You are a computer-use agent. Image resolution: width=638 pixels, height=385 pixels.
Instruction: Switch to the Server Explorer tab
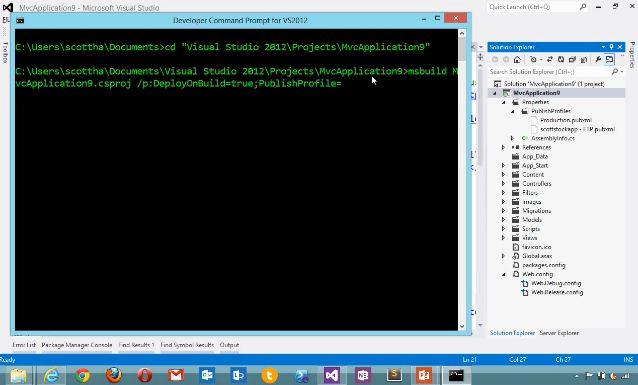559,333
